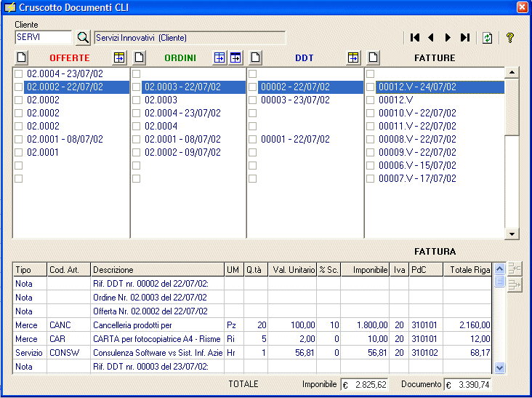Select DDT entry 00003 - 23/07/02

click(x=295, y=100)
